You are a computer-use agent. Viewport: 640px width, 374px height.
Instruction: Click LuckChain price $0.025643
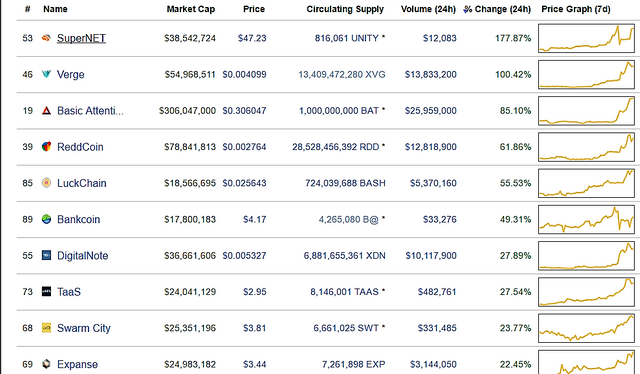point(244,183)
